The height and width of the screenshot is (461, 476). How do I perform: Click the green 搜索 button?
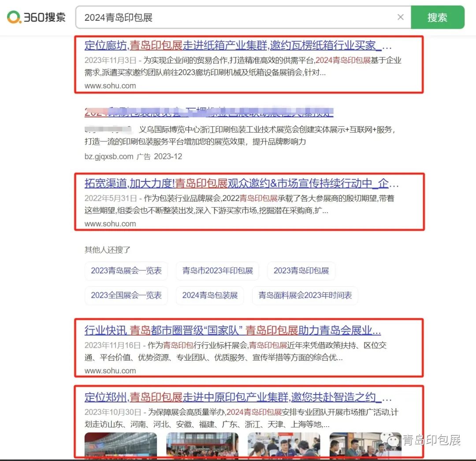[x=437, y=17]
